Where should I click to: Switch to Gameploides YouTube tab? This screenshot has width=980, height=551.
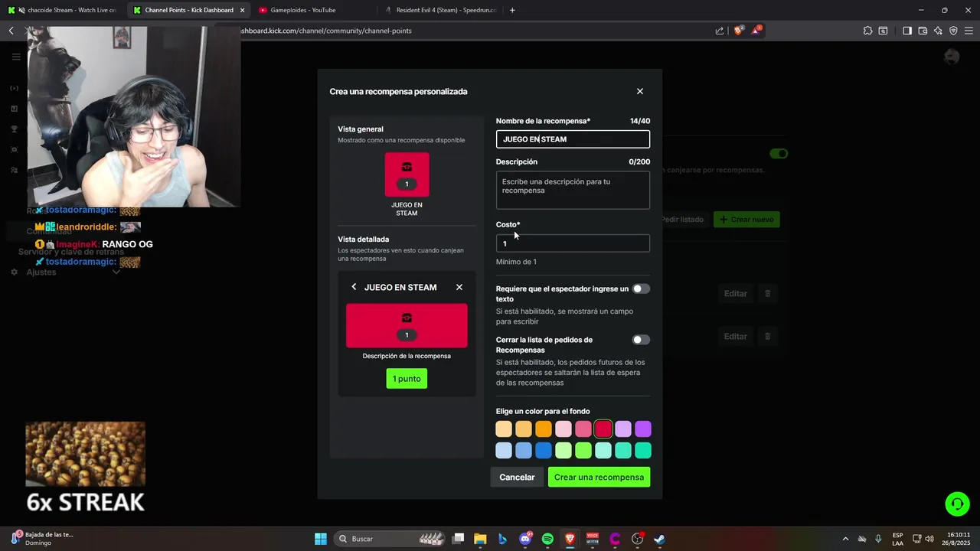coord(314,10)
